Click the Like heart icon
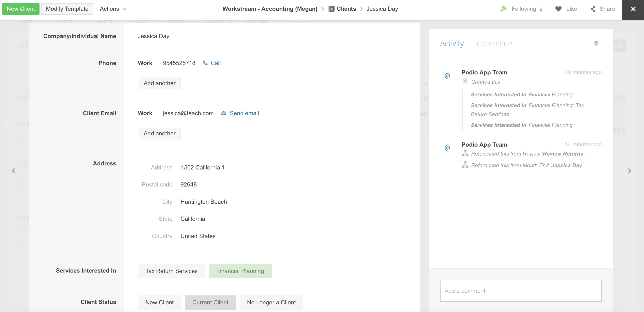Screen dimensions: 644x312 (558, 9)
